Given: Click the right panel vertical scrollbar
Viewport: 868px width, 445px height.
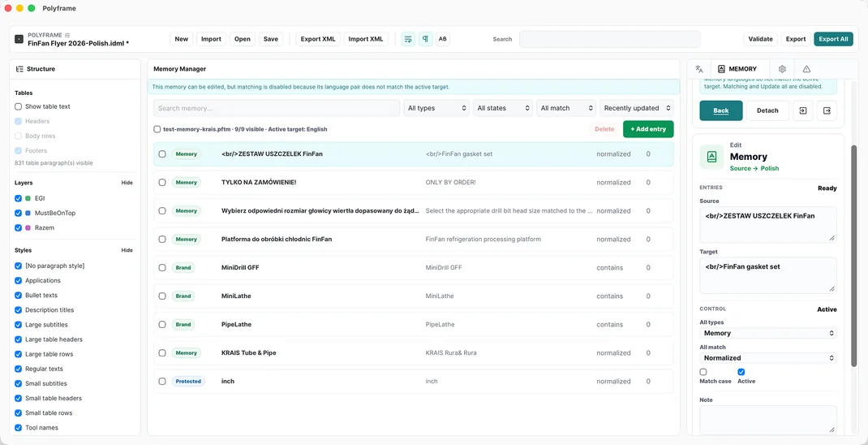Looking at the screenshot, I should 854,255.
